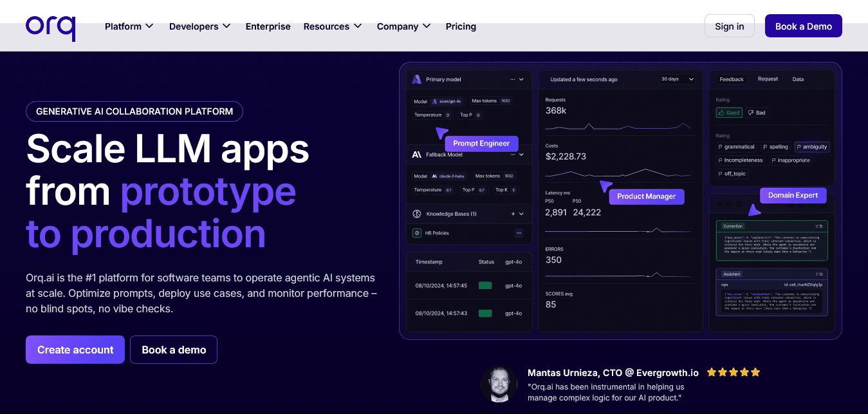Toggle the off_topic rating tag
868x414 pixels.
732,174
